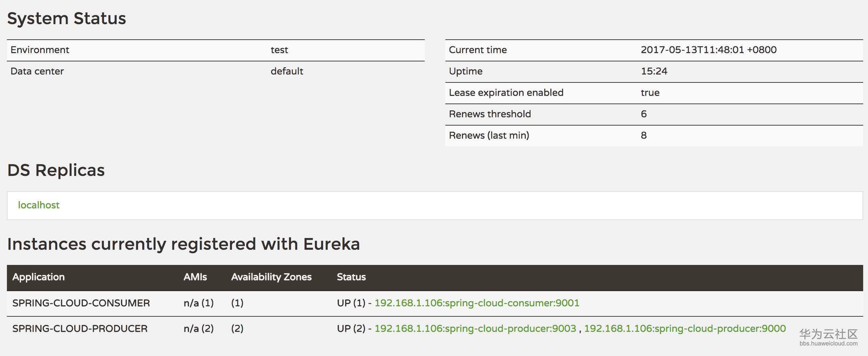The image size is (868, 356).
Task: Click the Renews (last min) row label
Action: coord(489,136)
